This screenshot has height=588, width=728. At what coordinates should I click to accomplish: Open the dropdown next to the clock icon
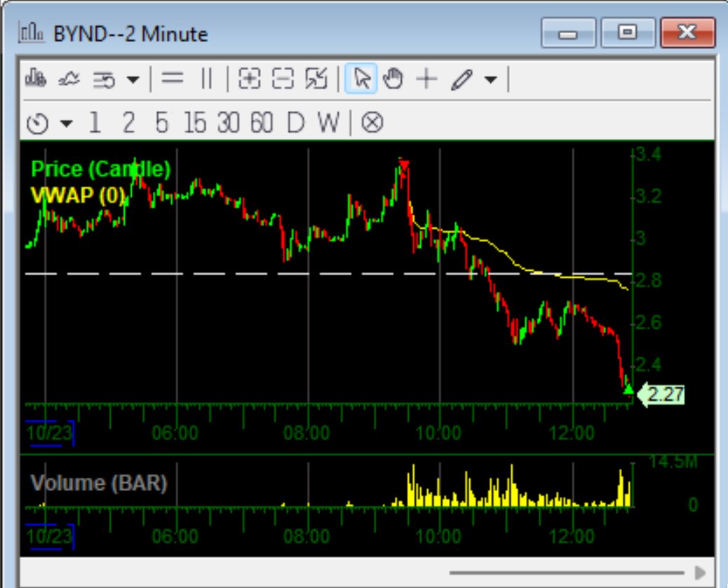click(67, 123)
